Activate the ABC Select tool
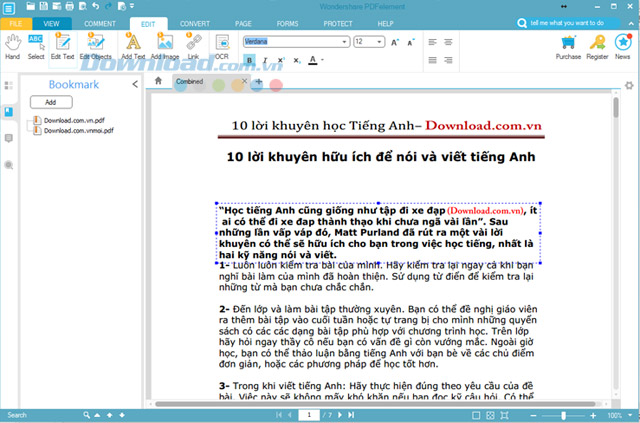This screenshot has width=640, height=423. coord(36,47)
